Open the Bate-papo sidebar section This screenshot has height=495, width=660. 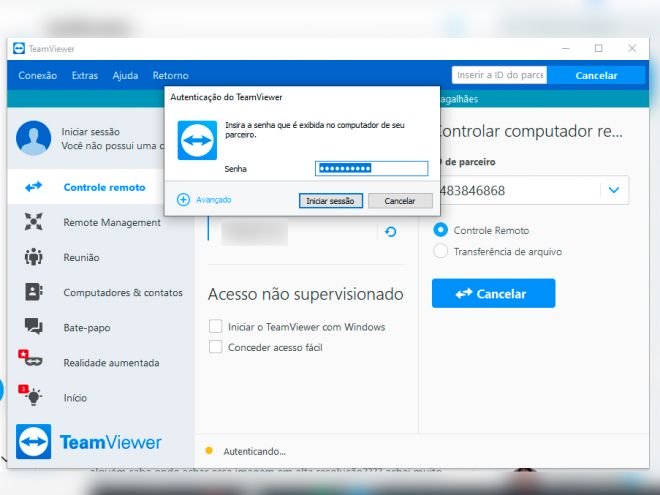[x=101, y=327]
